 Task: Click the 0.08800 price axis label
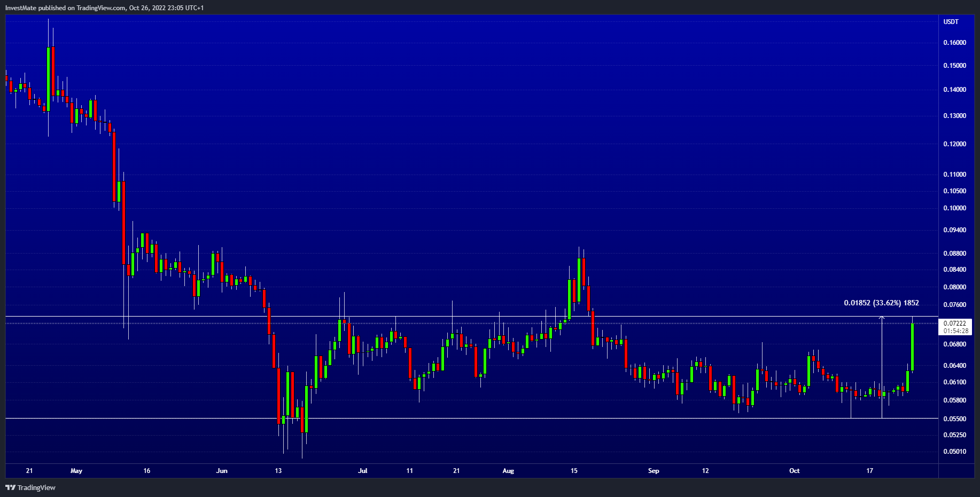coord(955,254)
